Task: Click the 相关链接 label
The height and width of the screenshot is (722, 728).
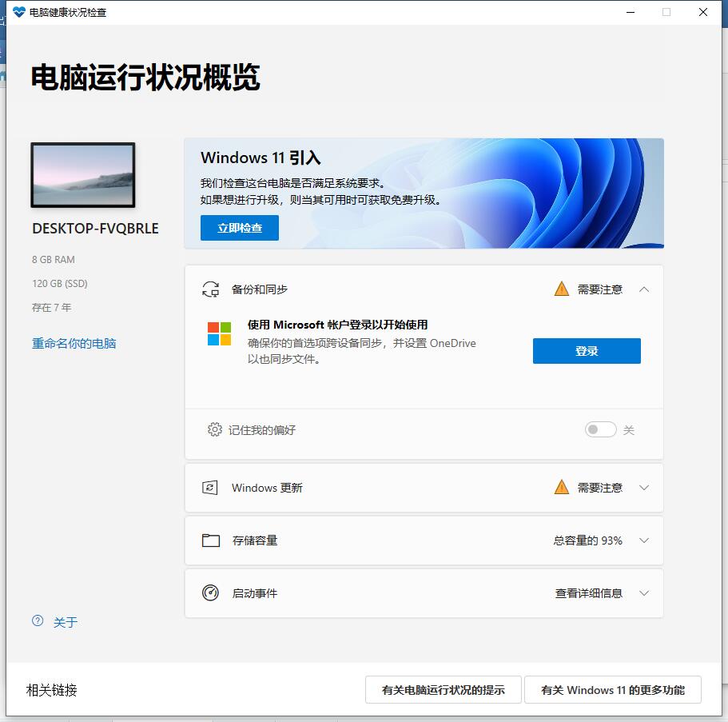Action: (51, 690)
